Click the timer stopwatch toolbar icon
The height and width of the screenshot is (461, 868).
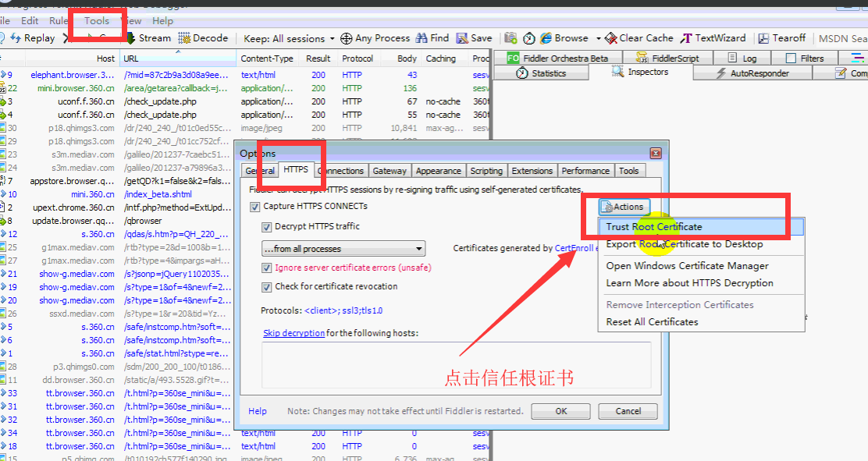click(529, 38)
